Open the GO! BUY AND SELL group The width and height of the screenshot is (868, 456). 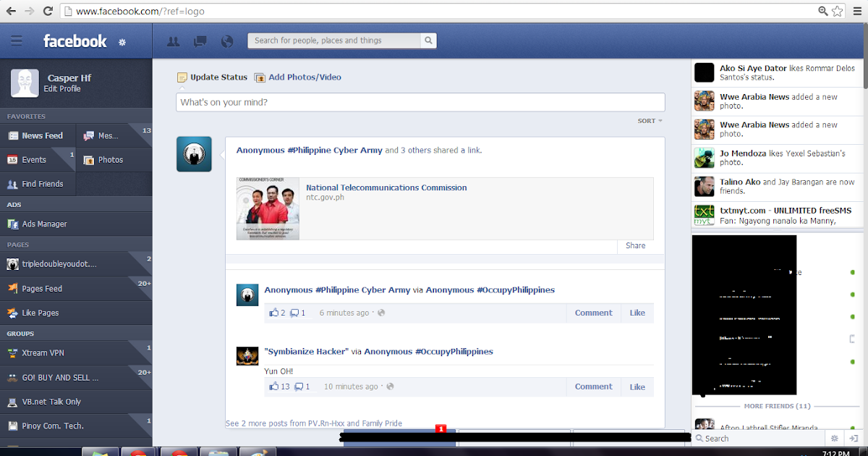76,377
